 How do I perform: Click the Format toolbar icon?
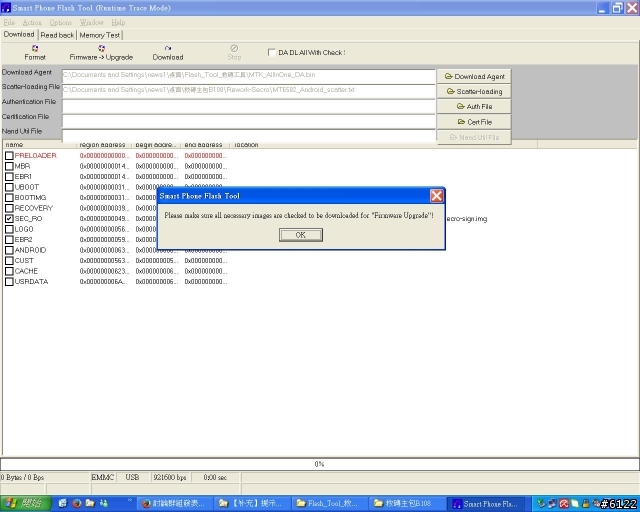click(35, 52)
